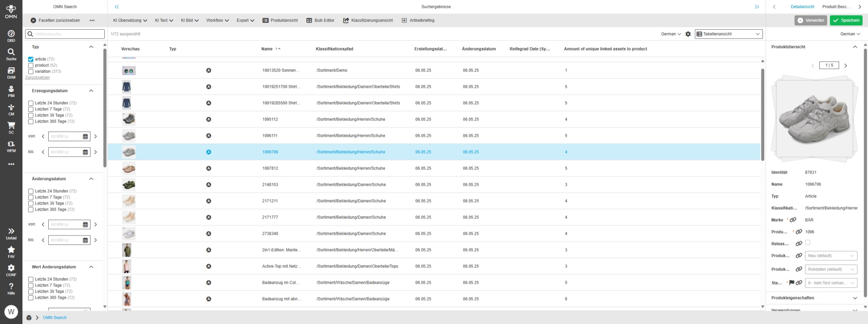Screen dimensions: 868x324
Task: Click the table settings gear icon
Action: click(x=688, y=34)
